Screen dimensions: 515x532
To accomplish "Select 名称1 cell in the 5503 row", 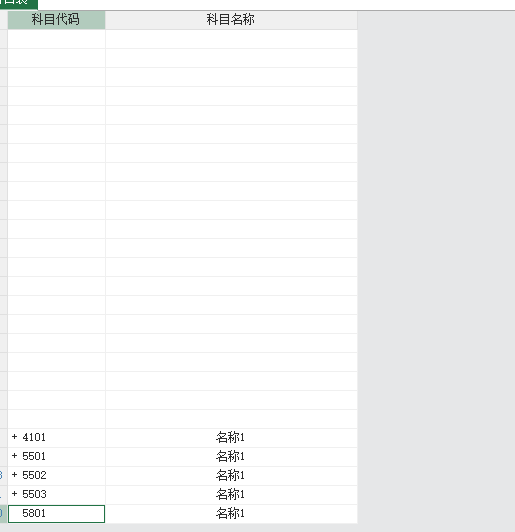I will click(x=231, y=495).
